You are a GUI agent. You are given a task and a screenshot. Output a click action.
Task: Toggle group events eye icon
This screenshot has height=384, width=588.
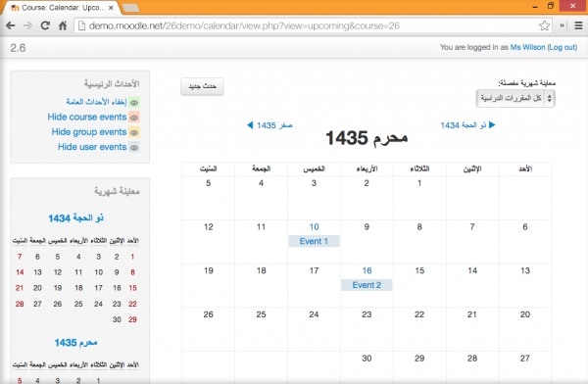[x=134, y=132]
